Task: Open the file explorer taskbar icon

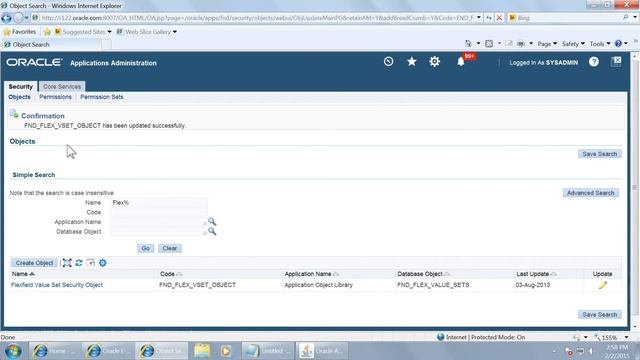Action: pos(202,351)
